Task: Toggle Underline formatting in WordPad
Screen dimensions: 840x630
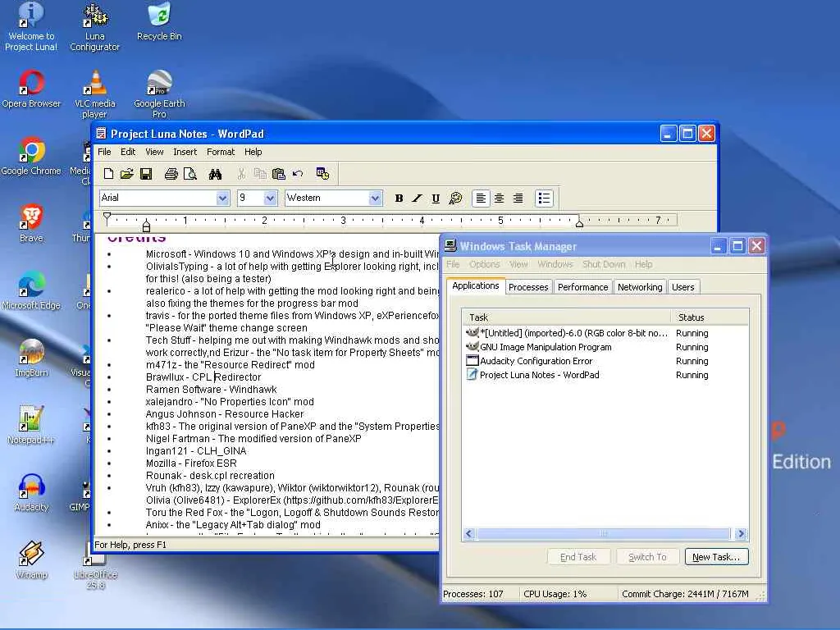Action: coord(436,199)
